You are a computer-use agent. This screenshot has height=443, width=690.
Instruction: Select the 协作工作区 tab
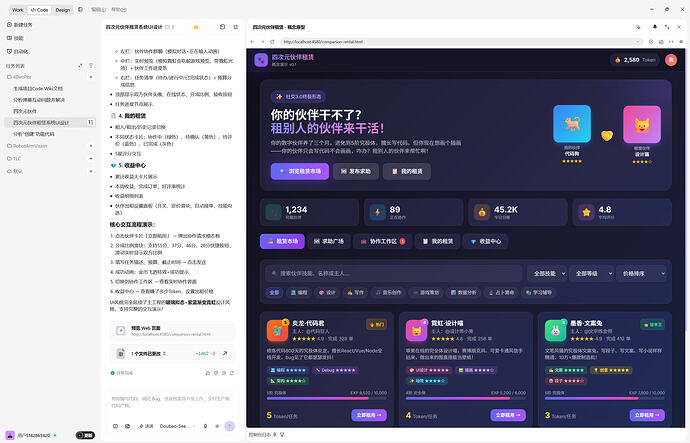(x=383, y=241)
